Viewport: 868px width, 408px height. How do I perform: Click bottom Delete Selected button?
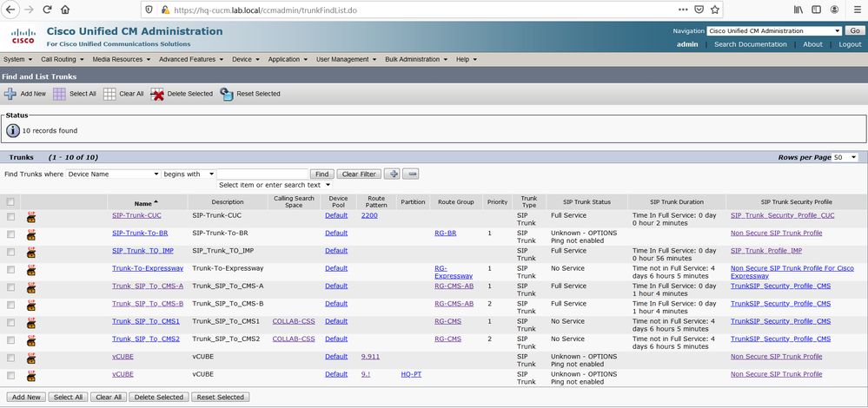(159, 397)
